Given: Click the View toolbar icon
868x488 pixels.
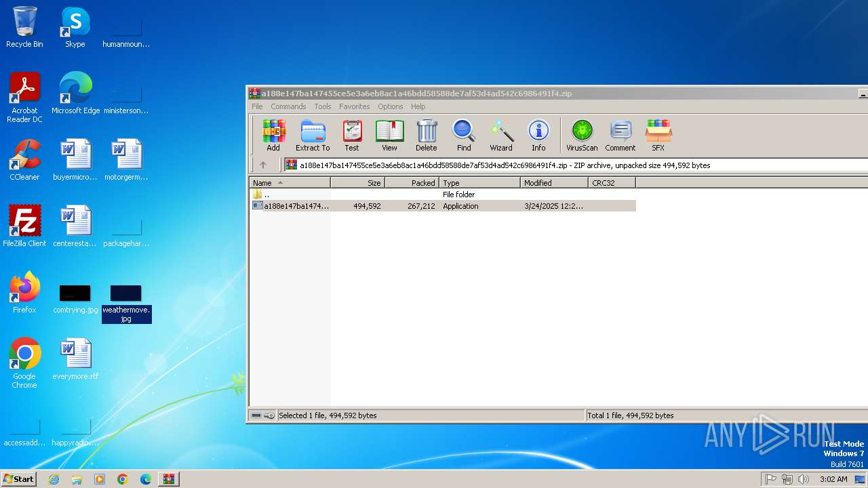Looking at the screenshot, I should (389, 135).
